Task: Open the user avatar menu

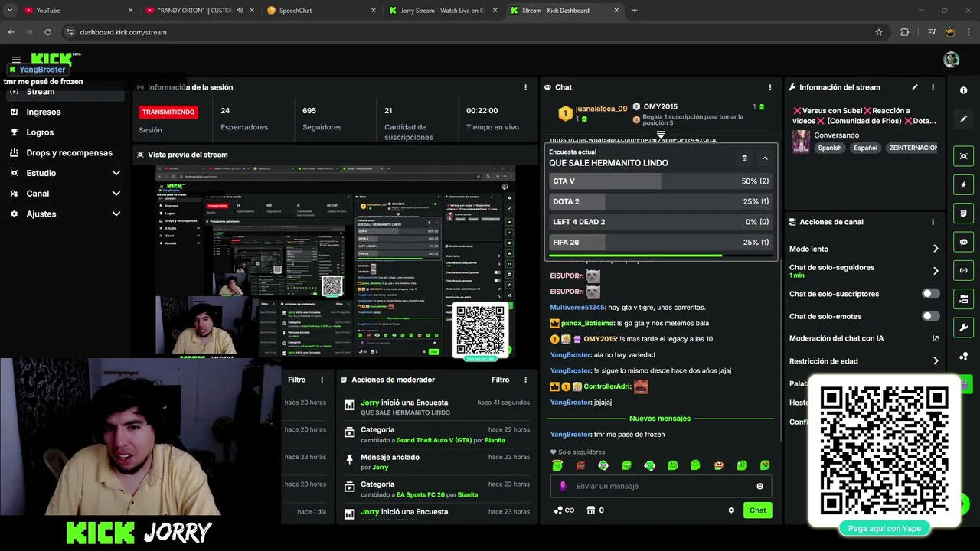Action: (951, 60)
